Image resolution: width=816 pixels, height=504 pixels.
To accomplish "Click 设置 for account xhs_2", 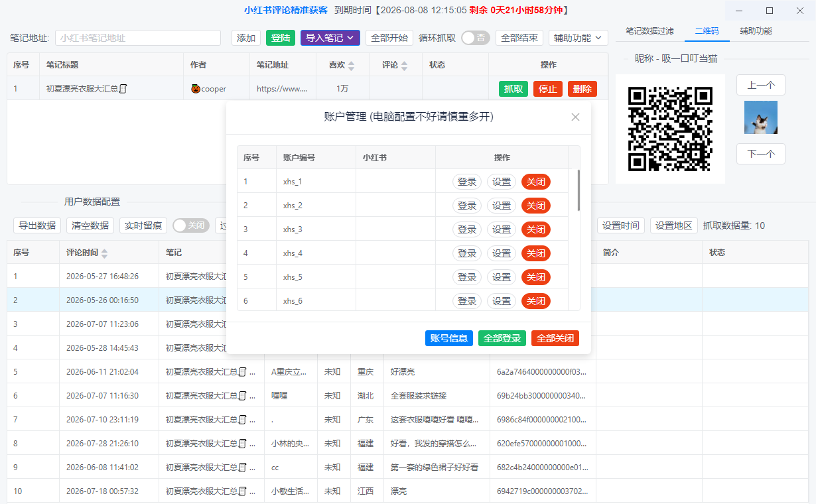I will [502, 206].
